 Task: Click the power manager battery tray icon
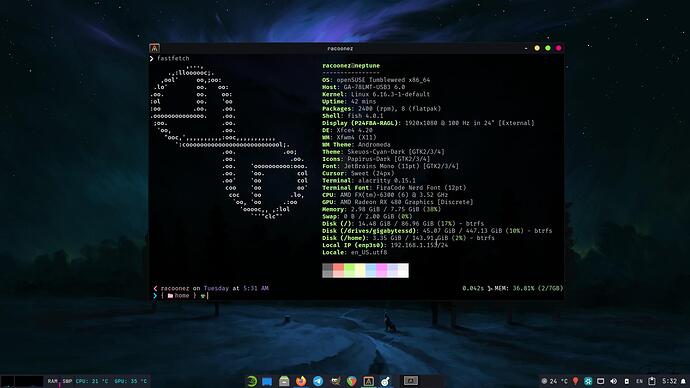[x=627, y=381]
